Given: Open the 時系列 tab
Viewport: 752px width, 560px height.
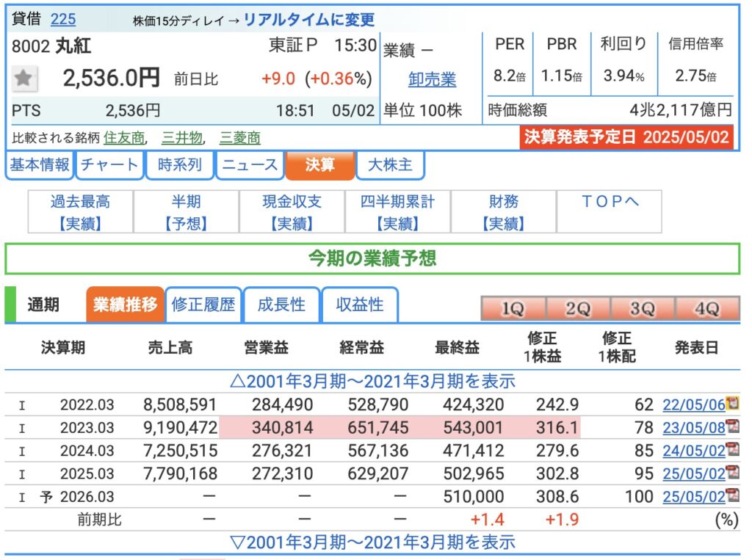Looking at the screenshot, I should pyautogui.click(x=180, y=165).
